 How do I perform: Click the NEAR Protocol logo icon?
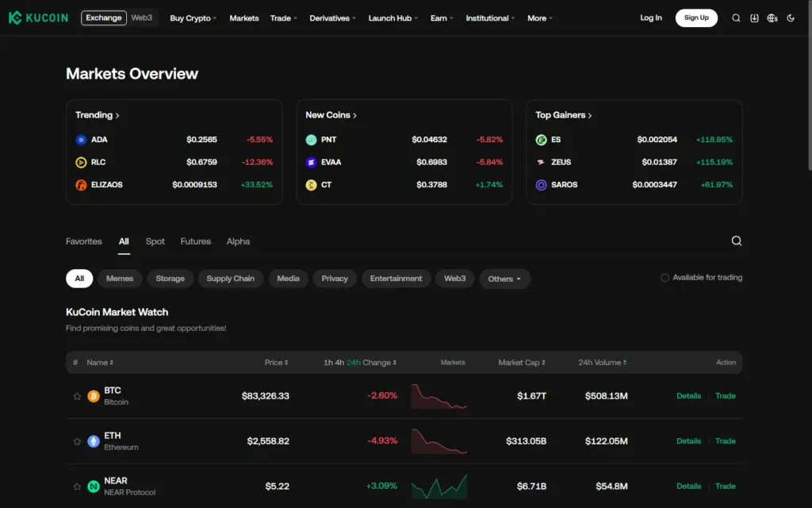94,487
